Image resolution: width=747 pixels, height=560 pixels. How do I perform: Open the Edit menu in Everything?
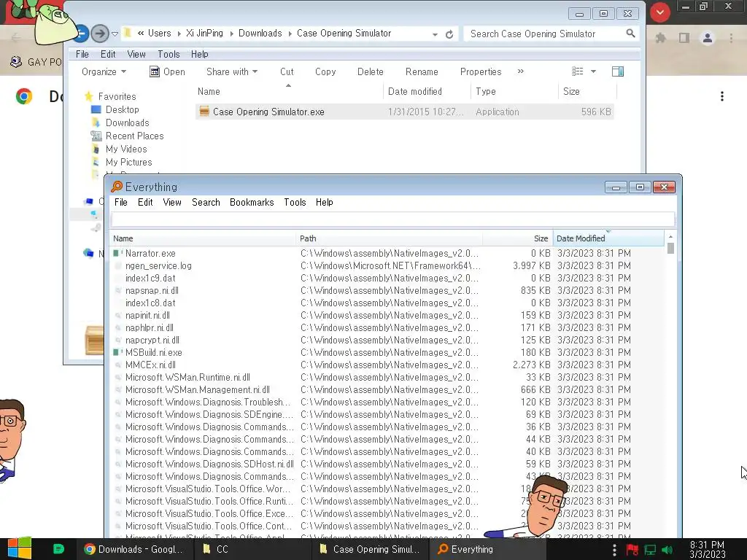(145, 202)
